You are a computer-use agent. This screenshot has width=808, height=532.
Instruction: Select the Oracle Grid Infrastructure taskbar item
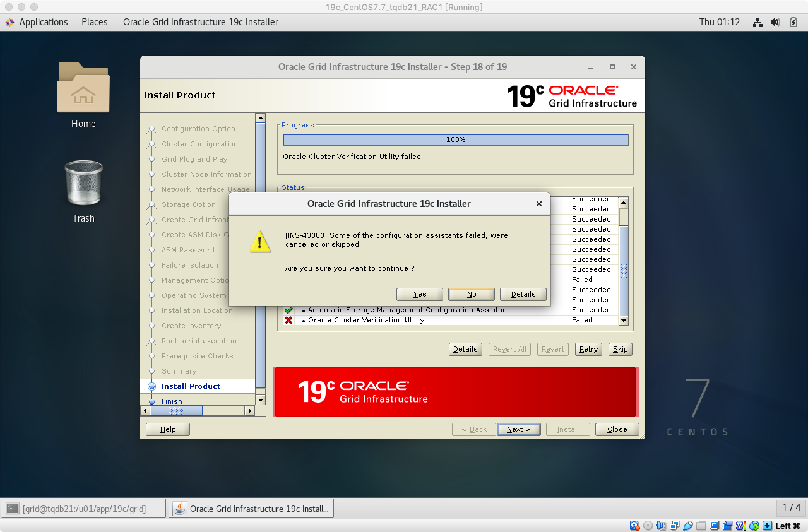click(251, 508)
